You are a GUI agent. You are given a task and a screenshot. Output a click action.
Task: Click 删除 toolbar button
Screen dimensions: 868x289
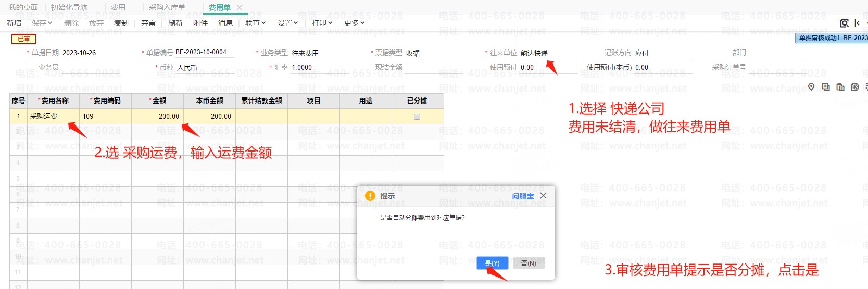[x=71, y=23]
